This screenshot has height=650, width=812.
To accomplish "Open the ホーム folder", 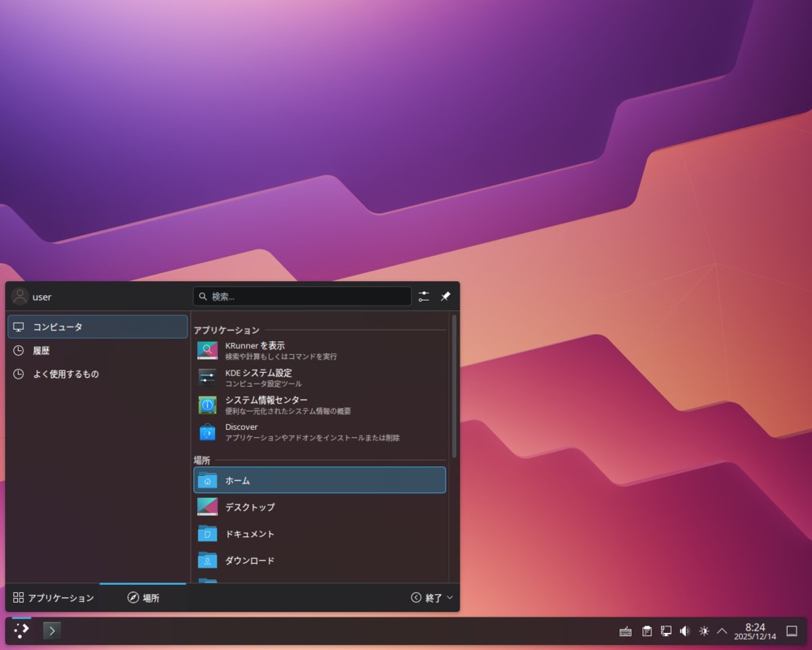I will (x=318, y=480).
